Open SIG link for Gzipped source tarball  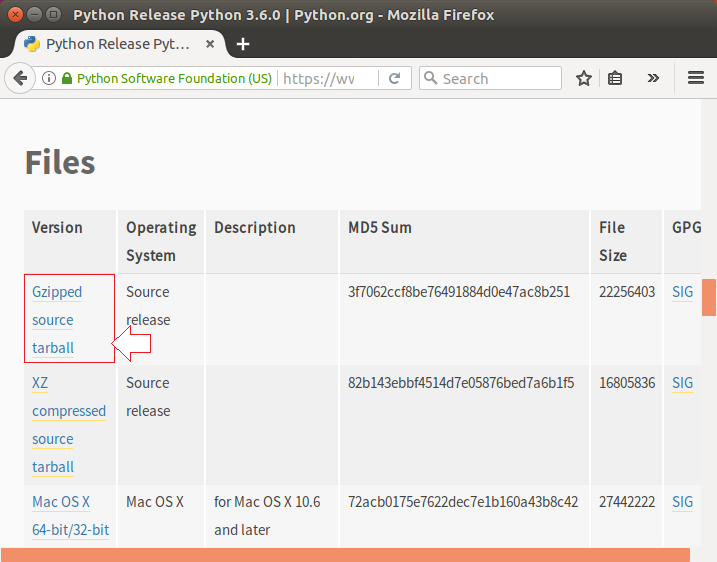click(682, 292)
